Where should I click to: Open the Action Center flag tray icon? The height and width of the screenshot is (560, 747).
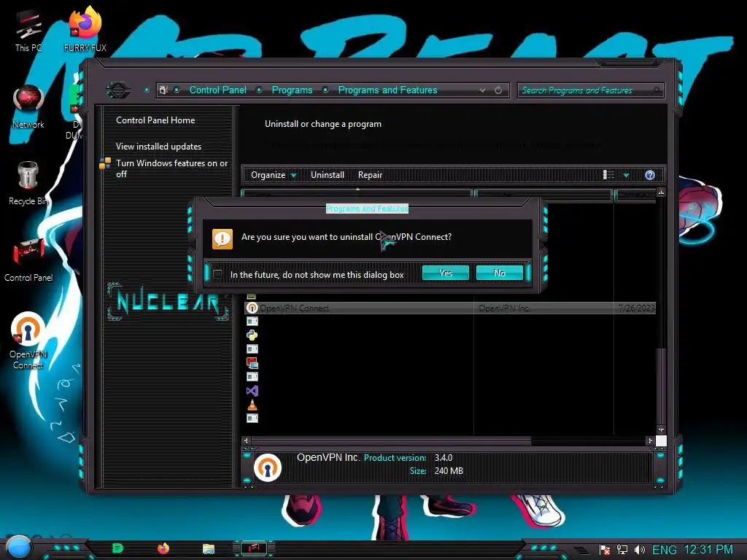pos(605,550)
